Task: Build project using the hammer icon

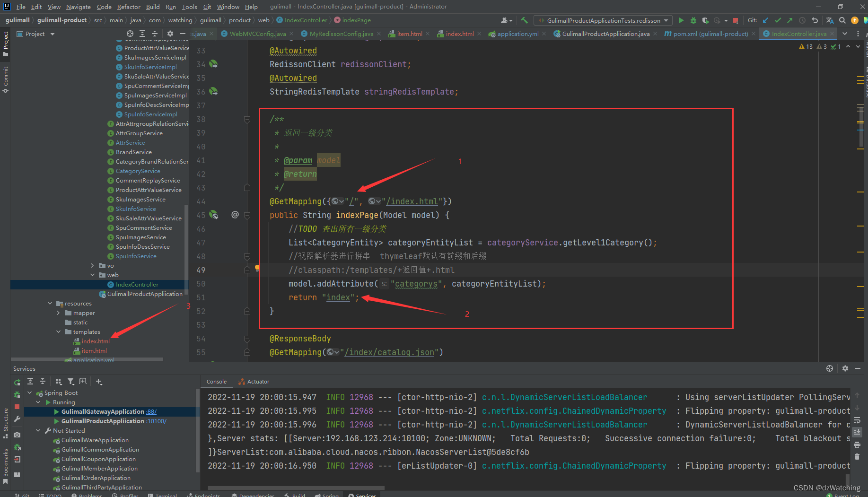Action: tap(524, 20)
